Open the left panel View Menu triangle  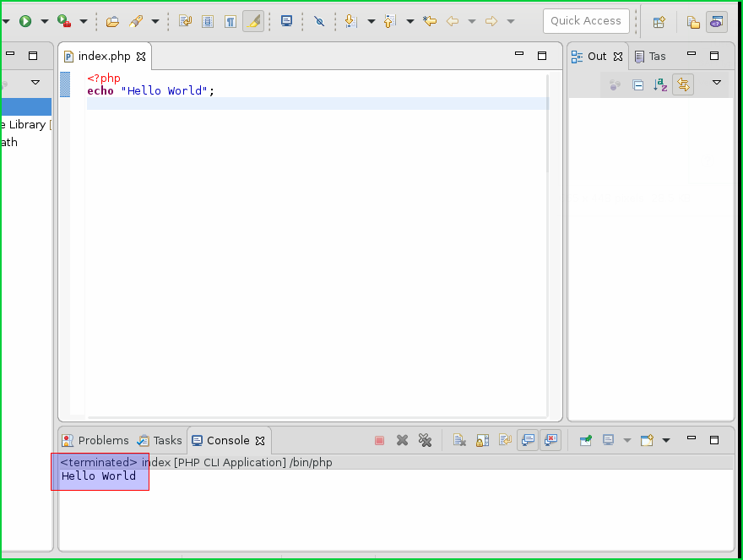[x=35, y=83]
